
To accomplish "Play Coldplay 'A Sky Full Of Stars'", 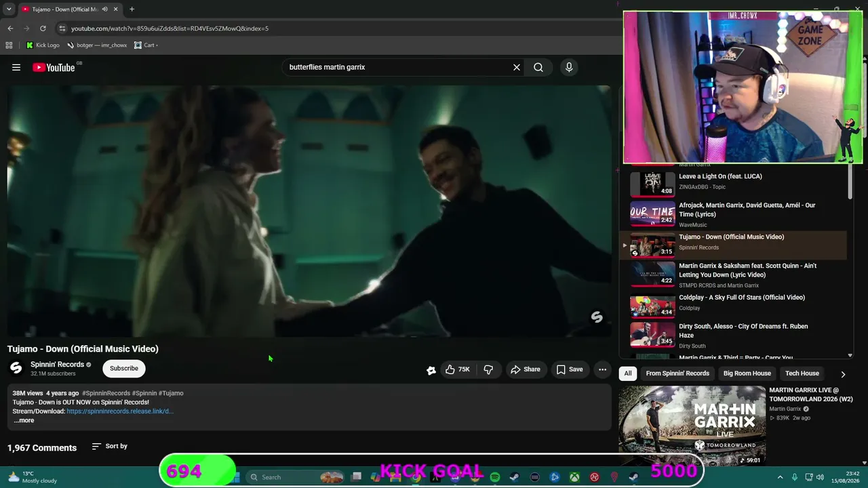I will click(742, 298).
